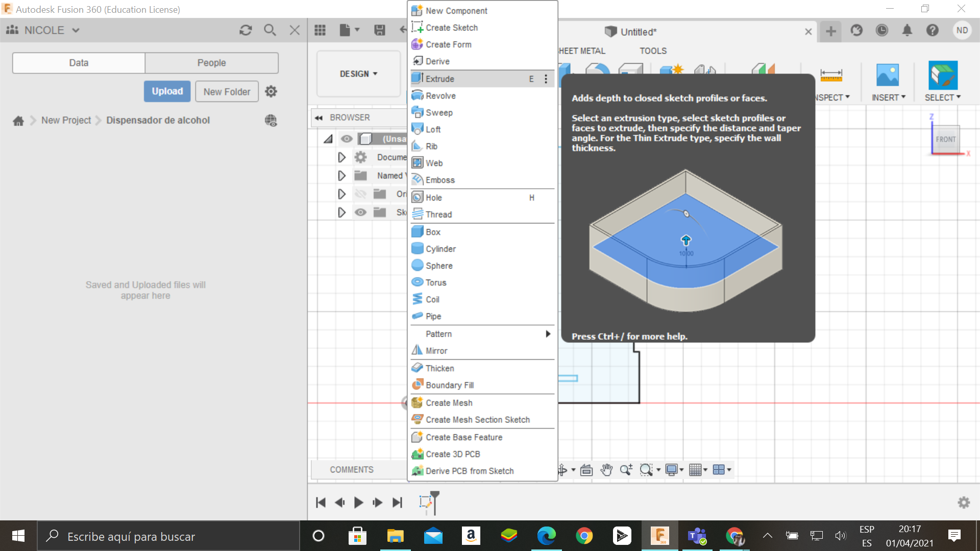This screenshot has height=551, width=980.
Task: Open notifications bell
Action: (907, 31)
